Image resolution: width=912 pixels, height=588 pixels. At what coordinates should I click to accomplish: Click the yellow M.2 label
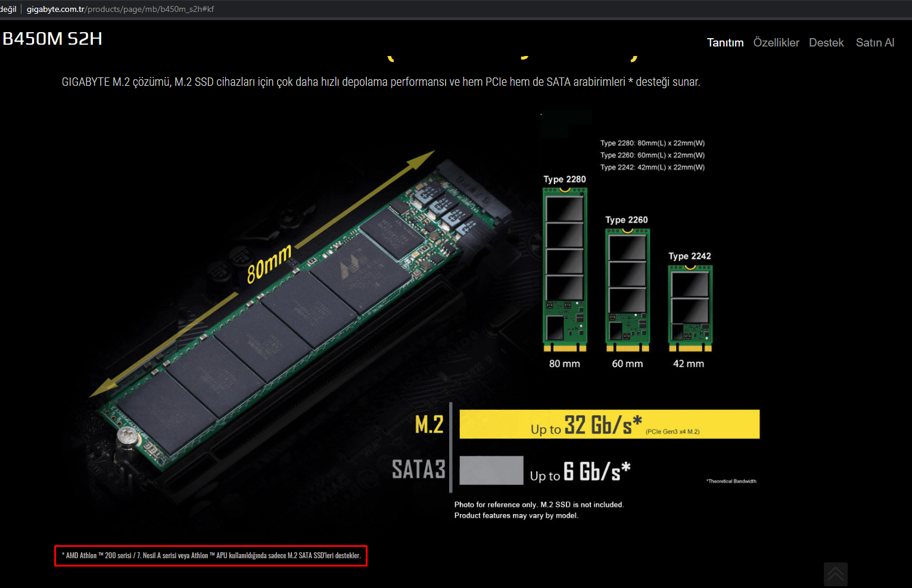coord(429,425)
